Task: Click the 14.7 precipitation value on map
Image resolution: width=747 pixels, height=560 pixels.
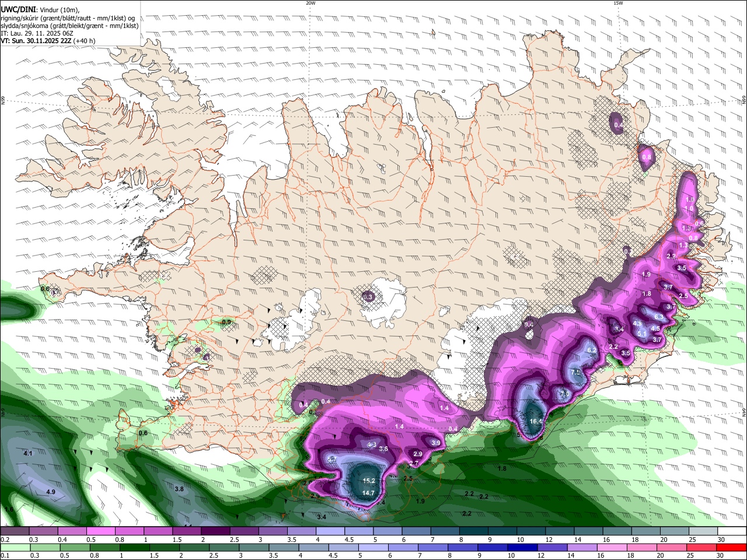Action: 368,493
